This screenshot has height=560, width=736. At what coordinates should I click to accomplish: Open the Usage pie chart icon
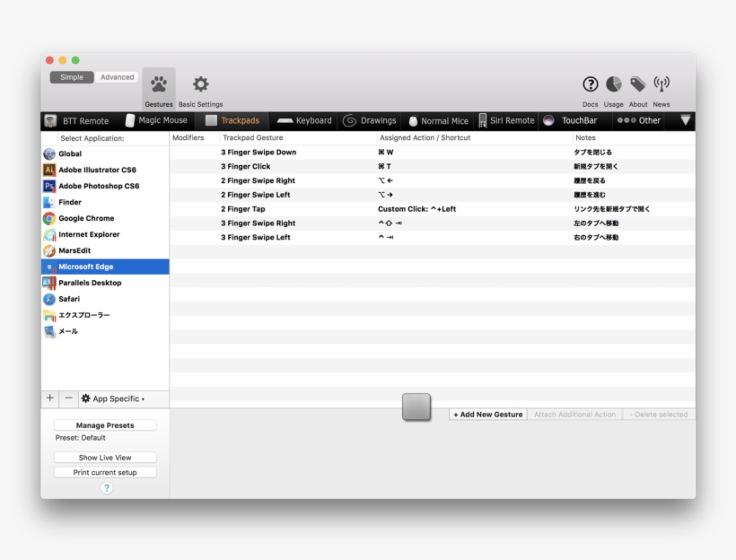click(614, 84)
